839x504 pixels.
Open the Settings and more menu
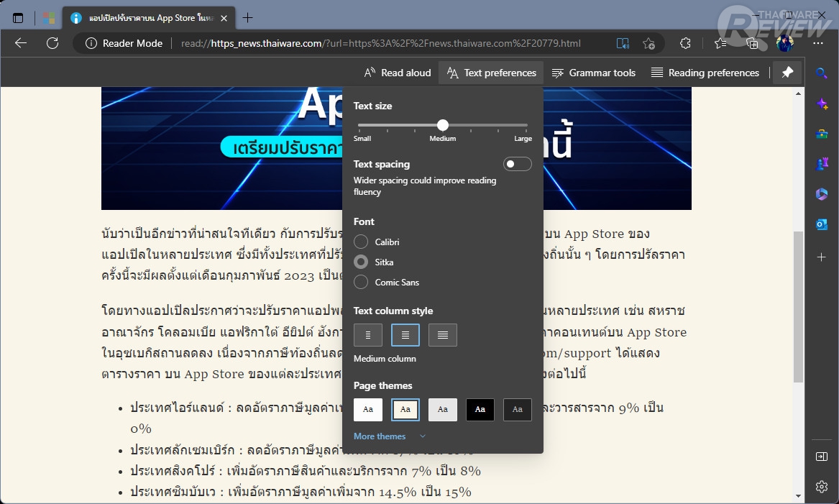pos(818,43)
